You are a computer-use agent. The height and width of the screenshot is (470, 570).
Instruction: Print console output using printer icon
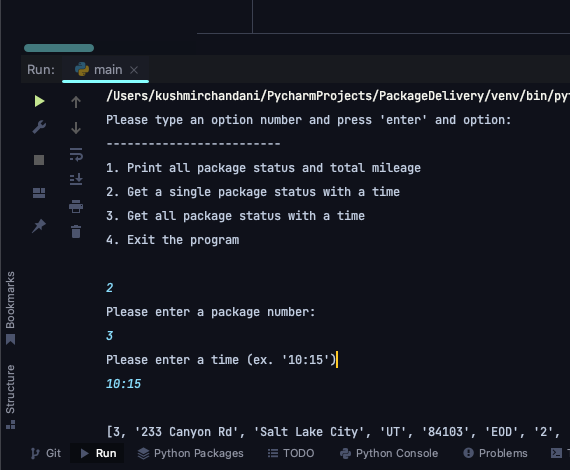(x=76, y=206)
